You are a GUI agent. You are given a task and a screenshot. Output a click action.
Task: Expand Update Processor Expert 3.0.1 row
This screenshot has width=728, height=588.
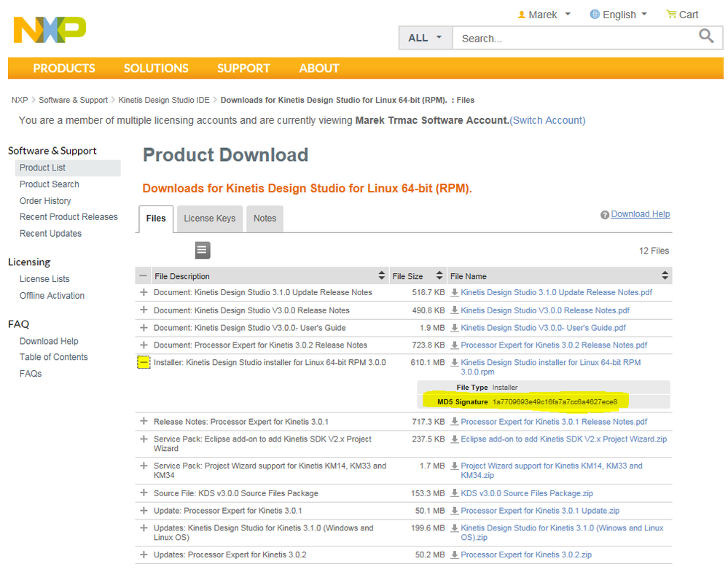(x=144, y=511)
